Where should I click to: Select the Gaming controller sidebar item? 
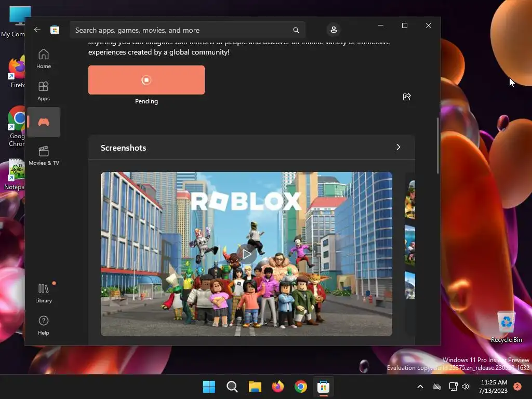(x=44, y=122)
